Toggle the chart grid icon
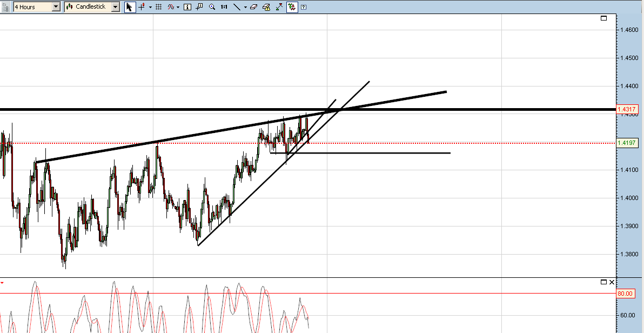 coord(159,7)
